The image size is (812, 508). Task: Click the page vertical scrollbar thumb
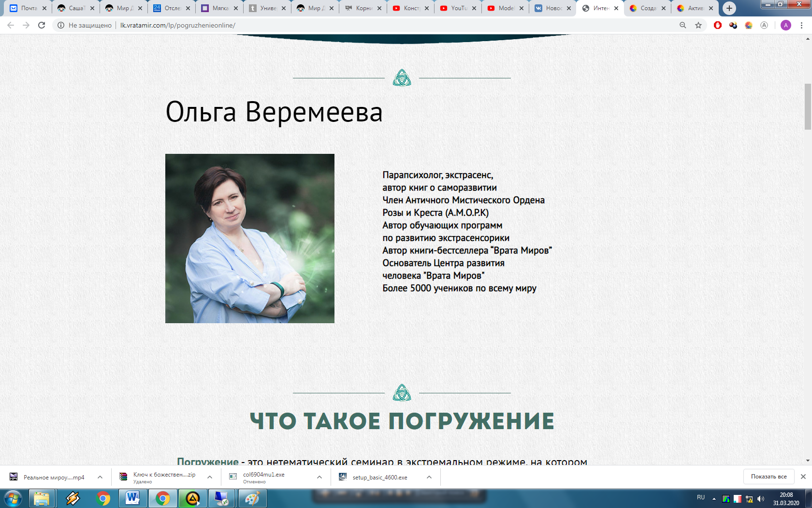(808, 106)
